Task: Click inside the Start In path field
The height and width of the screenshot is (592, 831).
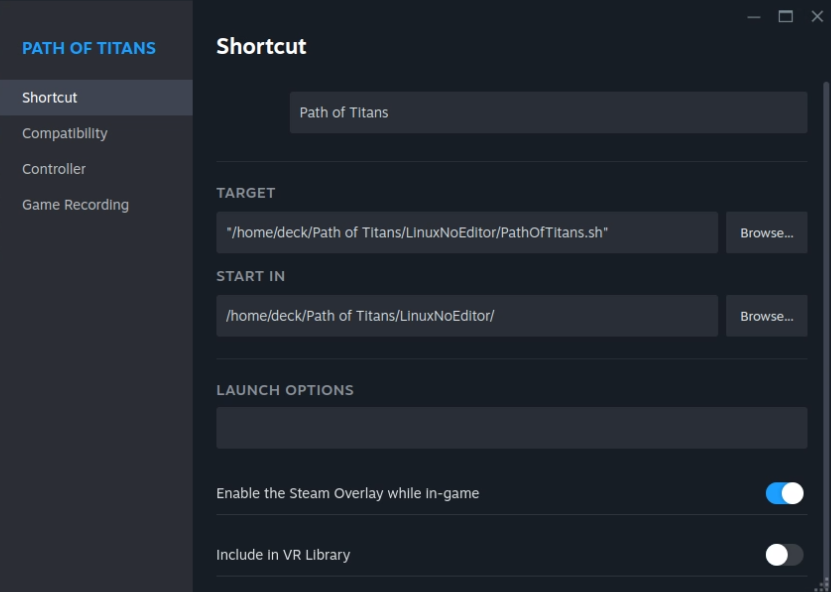Action: (467, 315)
